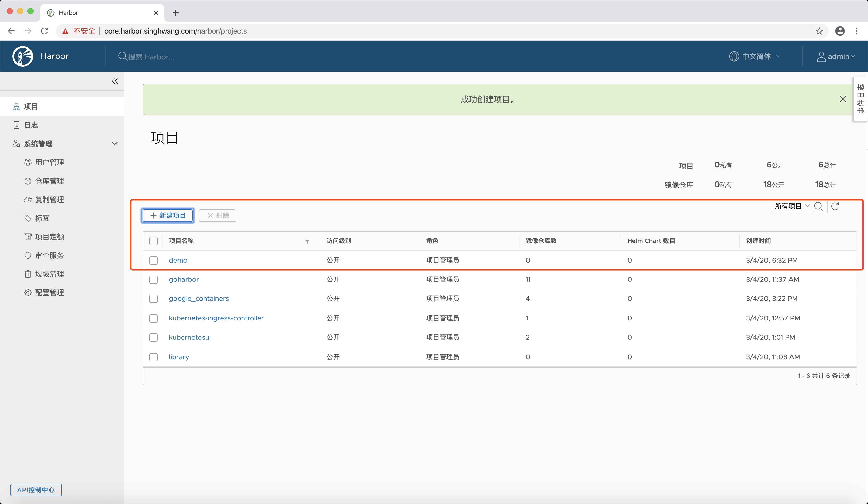Open the project list search magnifier
Viewport: 868px width, 504px height.
click(x=819, y=207)
